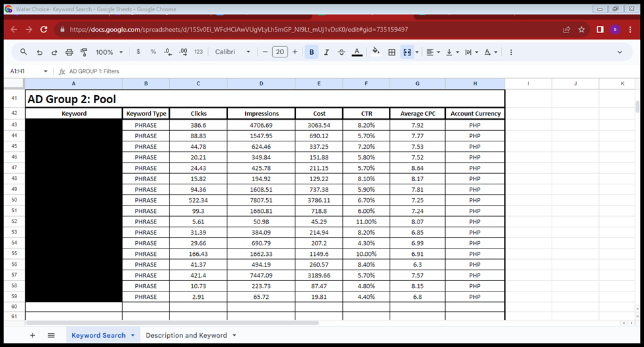Screen dimensions: 644x347
Task: Click the font size field showing 20
Action: coord(279,52)
